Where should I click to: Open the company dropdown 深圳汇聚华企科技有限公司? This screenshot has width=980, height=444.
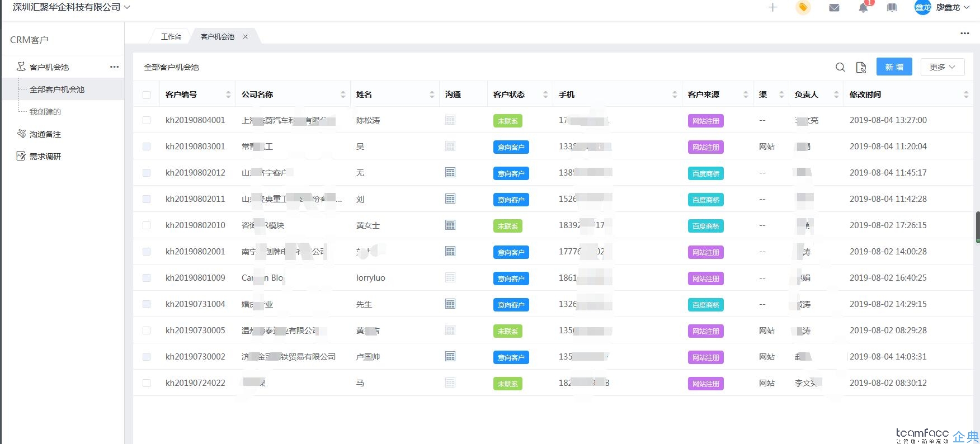point(71,7)
